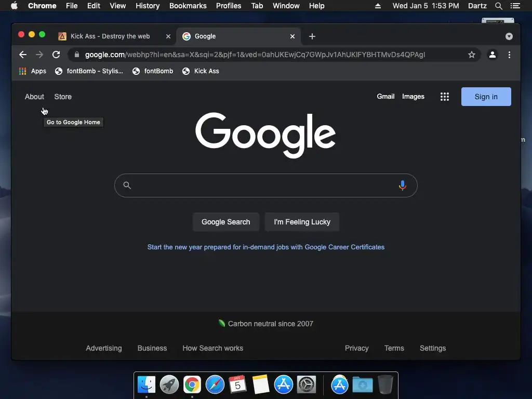Open the Apps bookmark shortcut

click(33, 71)
